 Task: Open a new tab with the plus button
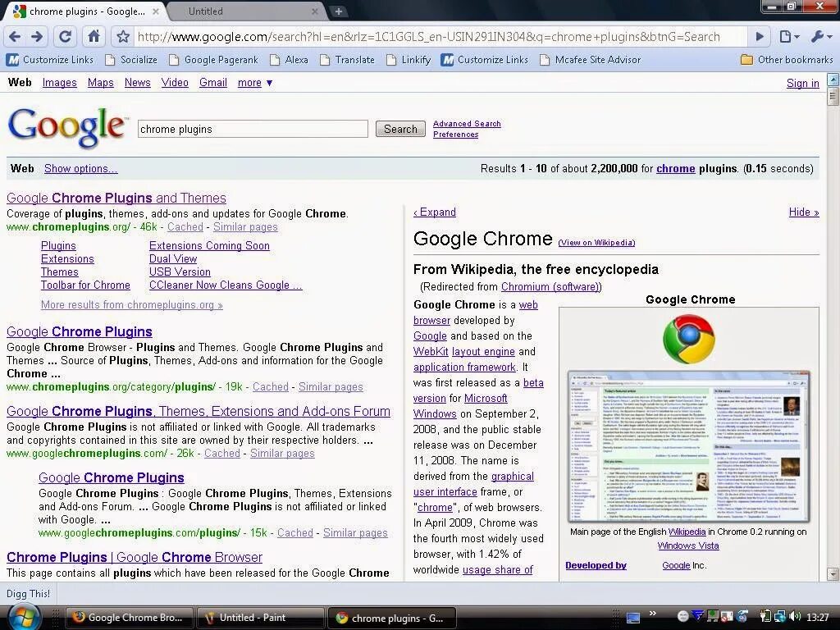(x=339, y=11)
